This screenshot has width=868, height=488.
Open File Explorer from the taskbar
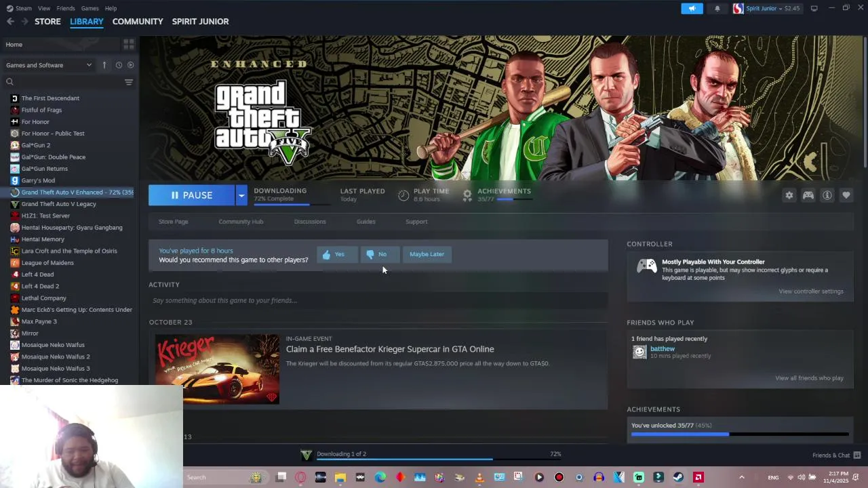point(340,477)
